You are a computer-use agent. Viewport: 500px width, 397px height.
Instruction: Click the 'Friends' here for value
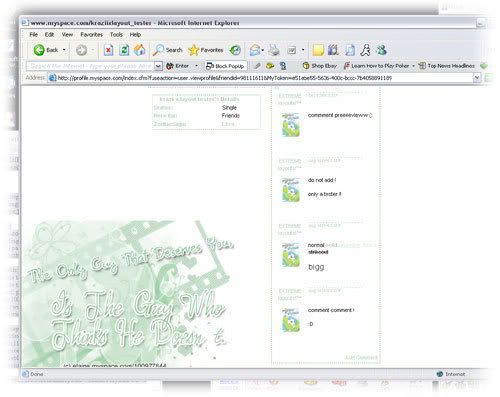(231, 116)
